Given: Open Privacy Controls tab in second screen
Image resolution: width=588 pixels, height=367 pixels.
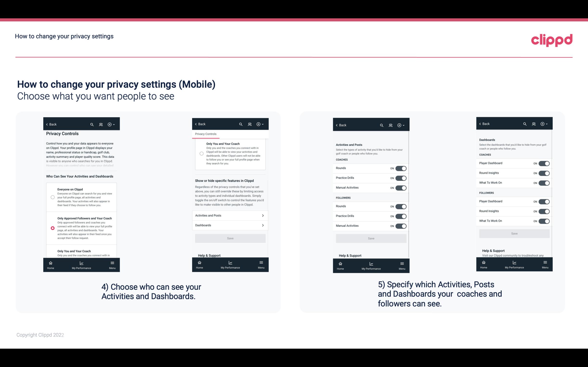Looking at the screenshot, I should (205, 134).
